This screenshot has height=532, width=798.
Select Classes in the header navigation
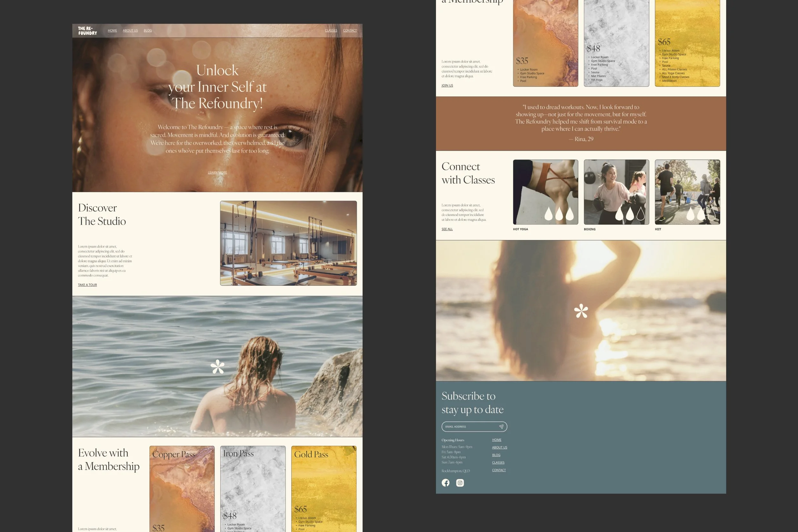coord(331,31)
